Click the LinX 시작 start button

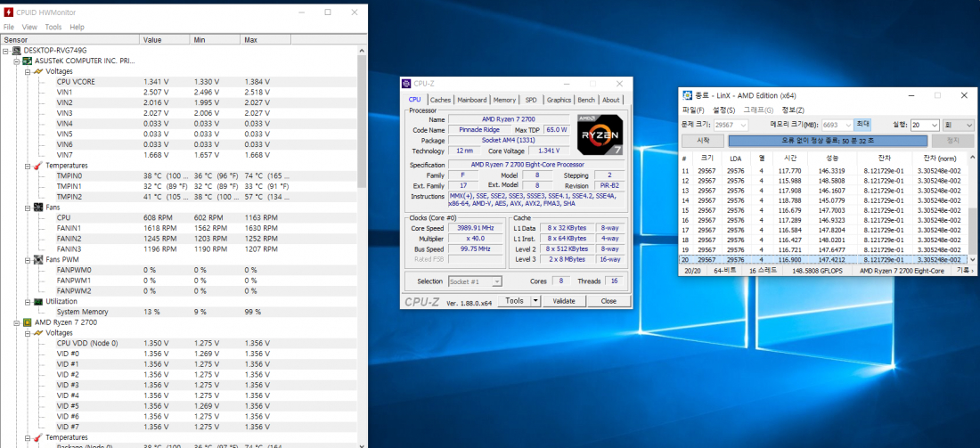point(703,142)
